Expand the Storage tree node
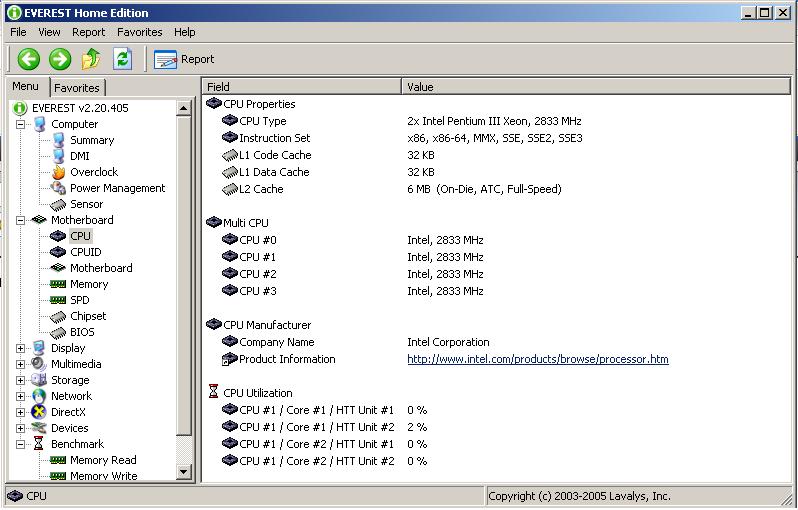This screenshot has height=510, width=798. click(x=20, y=380)
